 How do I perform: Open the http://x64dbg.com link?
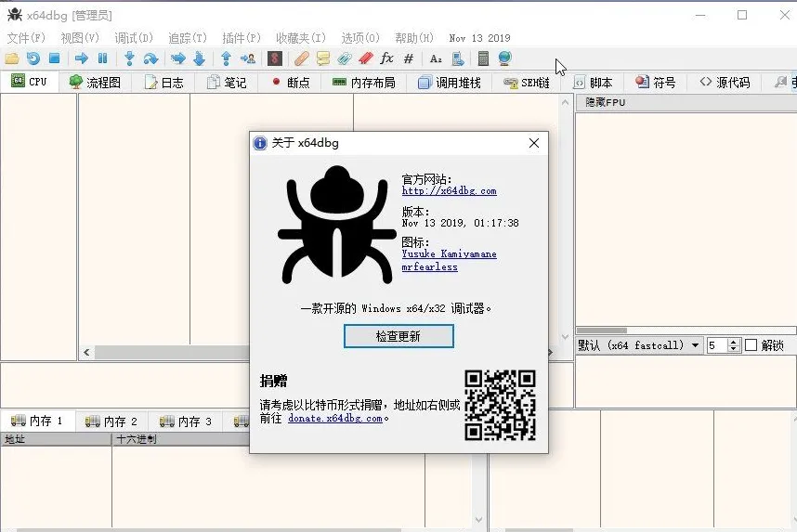coord(450,191)
